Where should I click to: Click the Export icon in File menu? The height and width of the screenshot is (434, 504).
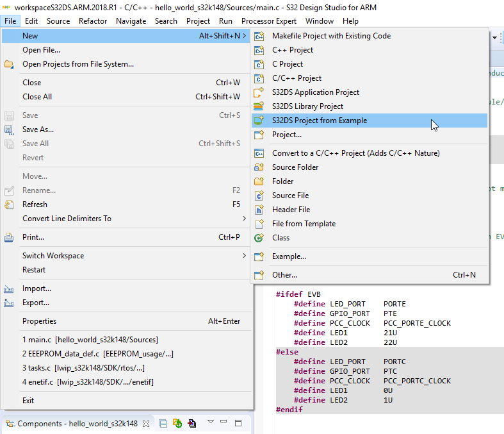click(9, 303)
